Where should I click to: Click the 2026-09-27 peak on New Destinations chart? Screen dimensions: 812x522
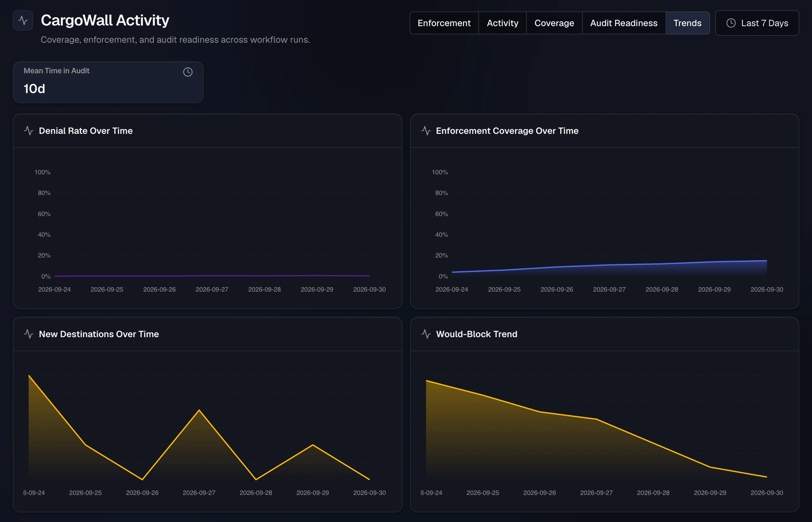199,410
